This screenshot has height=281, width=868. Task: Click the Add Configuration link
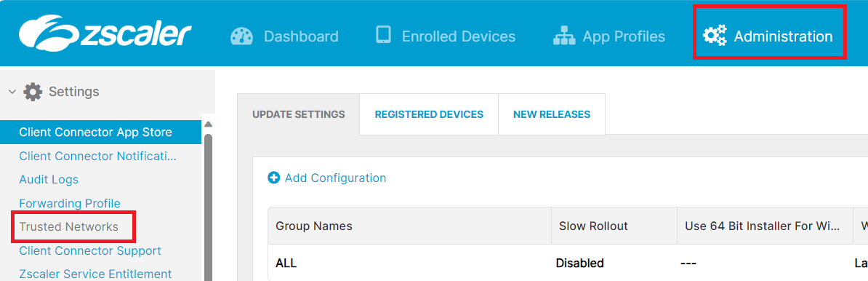click(335, 178)
